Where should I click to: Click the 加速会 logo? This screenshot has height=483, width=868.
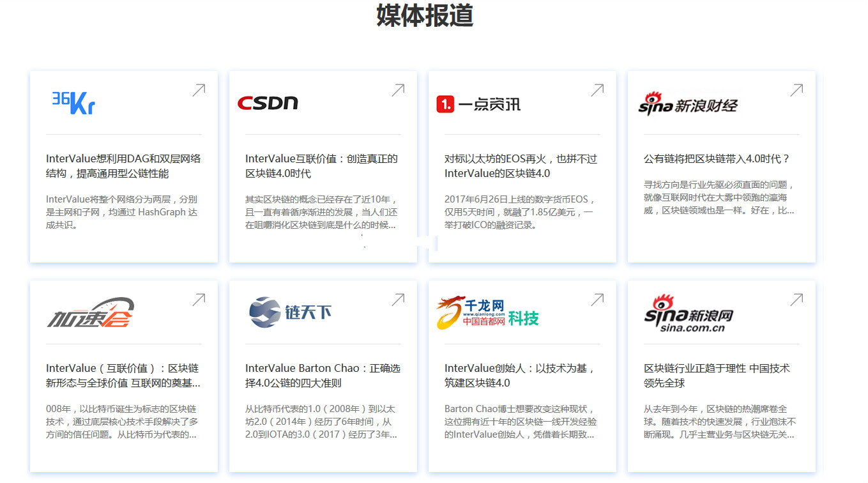tap(91, 313)
